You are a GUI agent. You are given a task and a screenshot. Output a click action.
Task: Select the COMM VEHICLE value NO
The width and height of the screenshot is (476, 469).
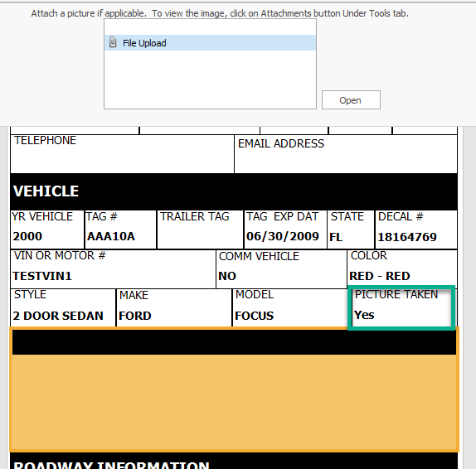click(227, 276)
